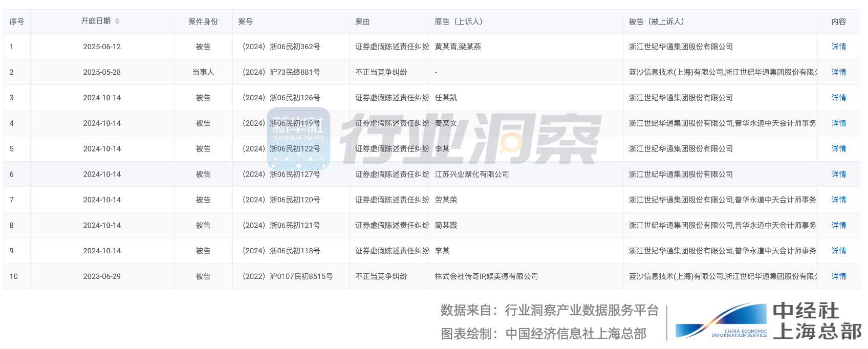Select date cell 2025-06-12
This screenshot has height=349, width=868.
[x=102, y=47]
